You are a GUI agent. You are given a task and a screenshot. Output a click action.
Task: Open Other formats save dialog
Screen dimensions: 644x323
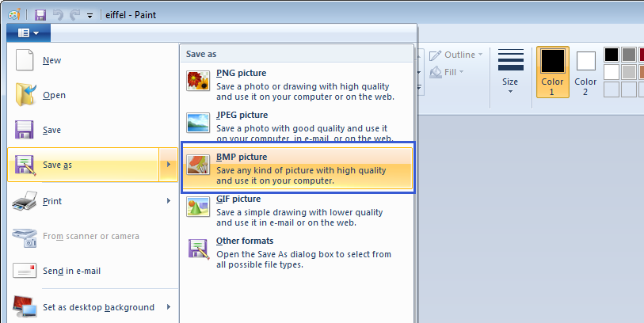point(297,253)
